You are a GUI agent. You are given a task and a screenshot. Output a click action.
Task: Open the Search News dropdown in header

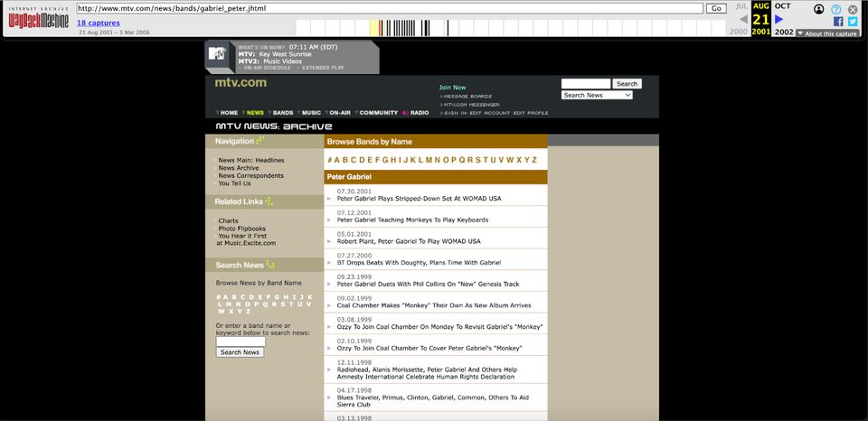point(597,95)
